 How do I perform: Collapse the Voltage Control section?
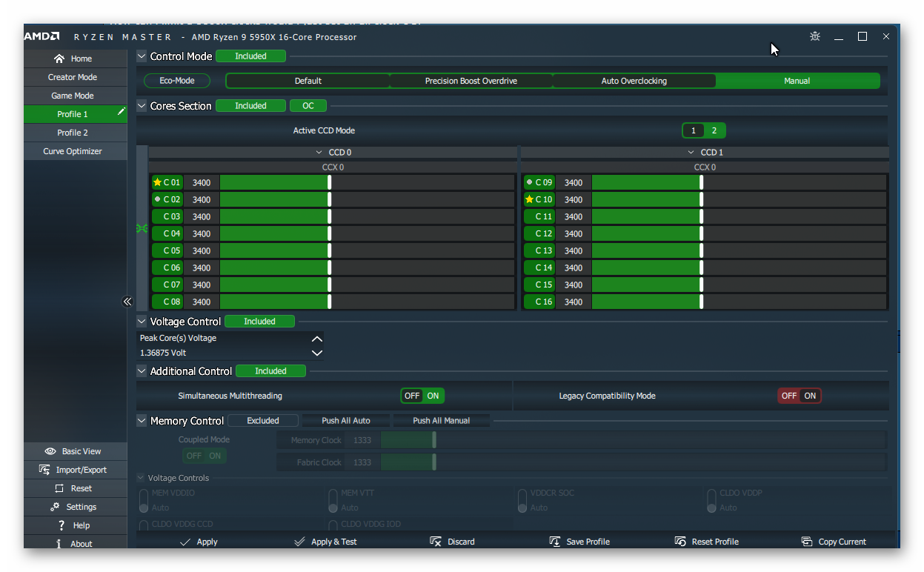point(142,322)
